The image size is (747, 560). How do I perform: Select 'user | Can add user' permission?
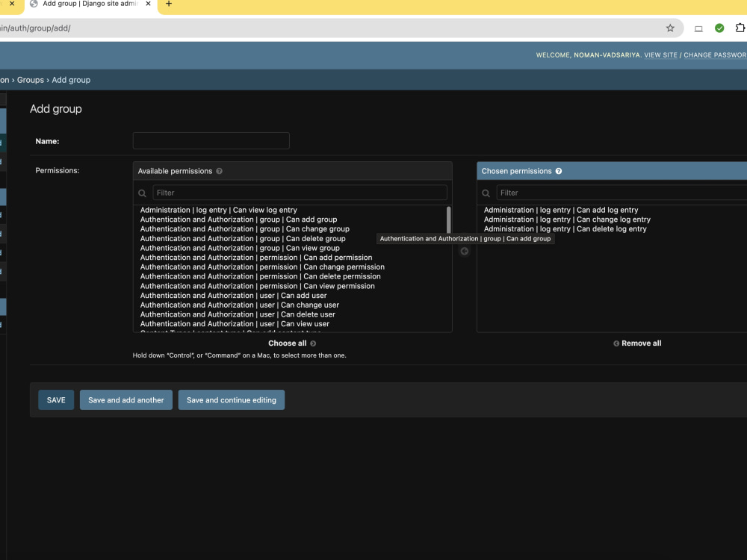233,296
